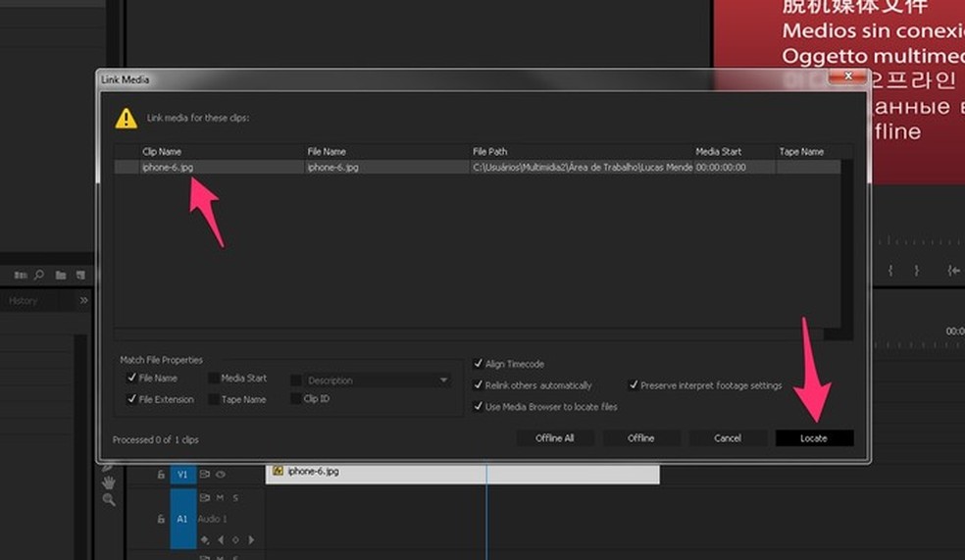This screenshot has width=965, height=560.
Task: Click the file path cell starting C:\Usuários
Action: (582, 167)
